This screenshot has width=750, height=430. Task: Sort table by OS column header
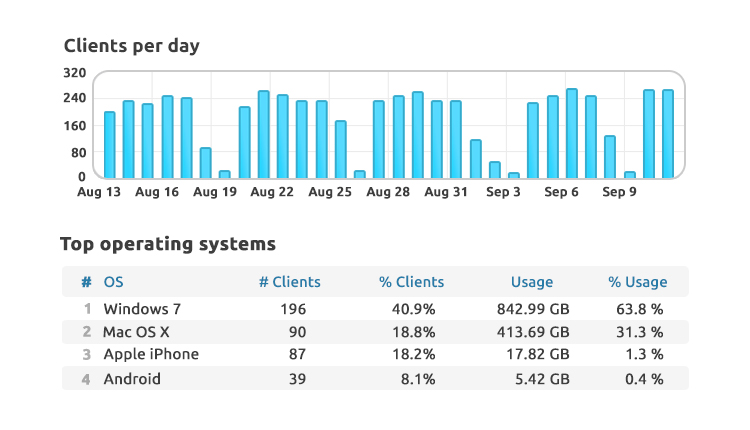click(114, 282)
